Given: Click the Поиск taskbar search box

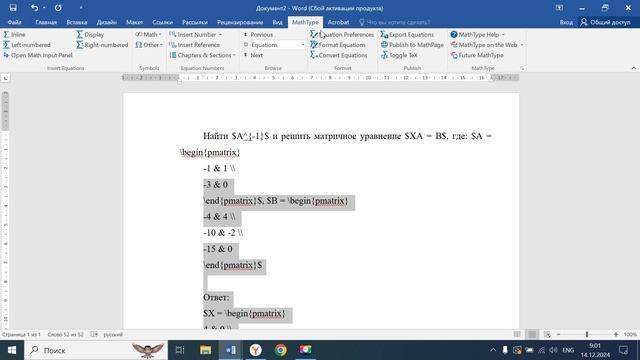Looking at the screenshot, I should (x=96, y=350).
